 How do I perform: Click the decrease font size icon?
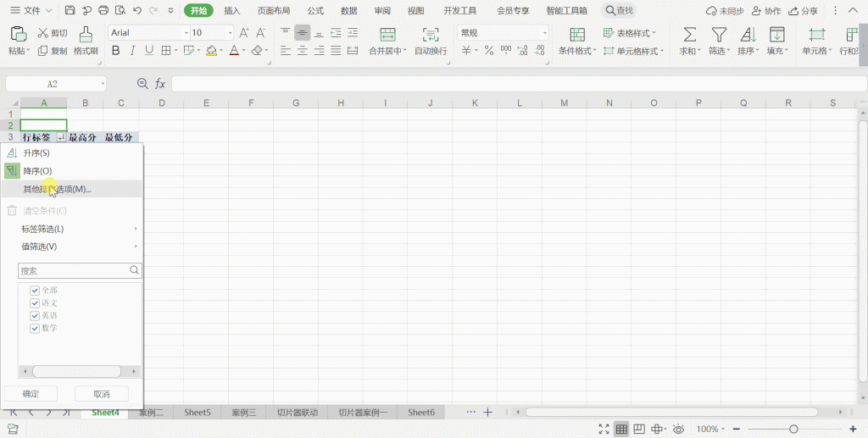[x=261, y=33]
